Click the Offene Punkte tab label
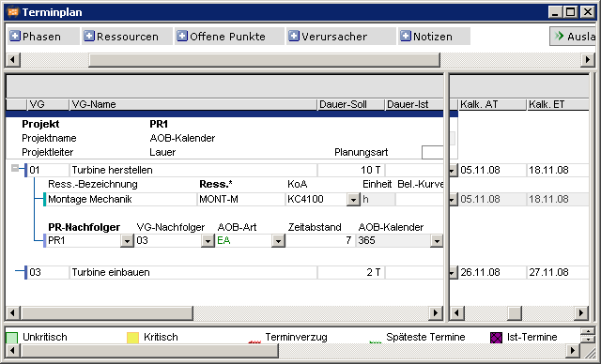The height and width of the screenshot is (364, 601). 227,37
